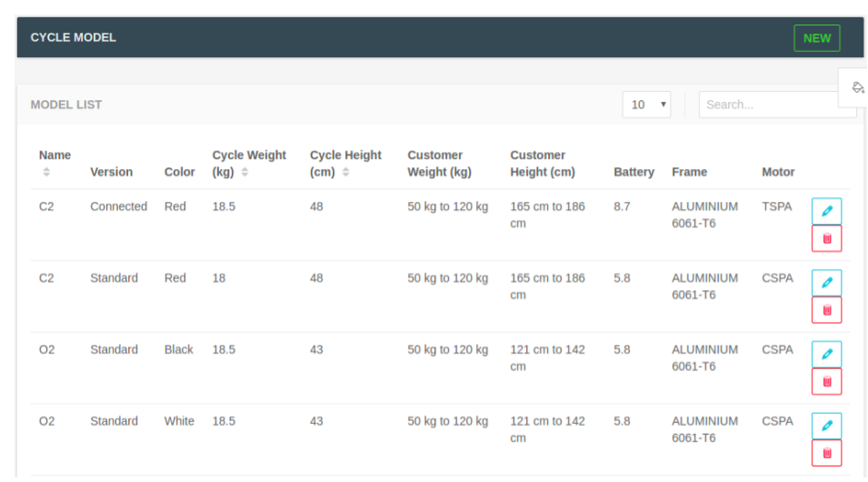Delete the O2 Standard White model
The width and height of the screenshot is (868, 482).
pos(826,453)
